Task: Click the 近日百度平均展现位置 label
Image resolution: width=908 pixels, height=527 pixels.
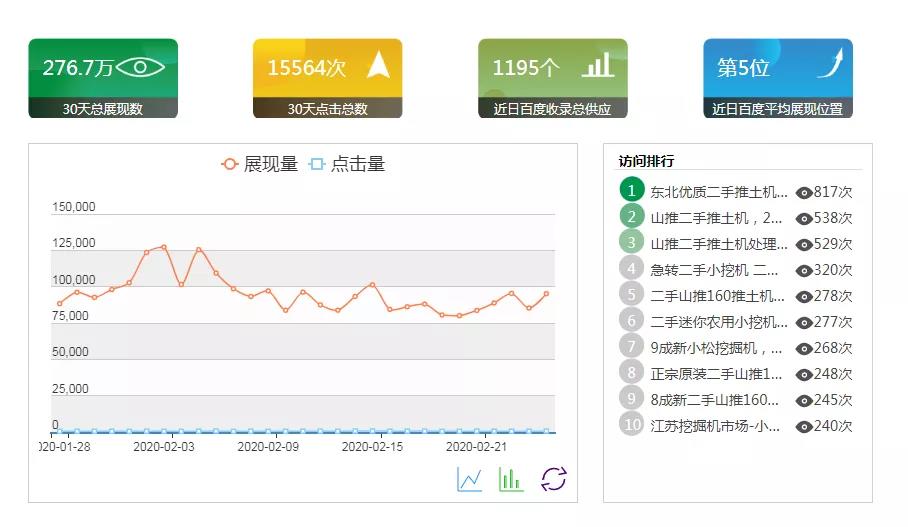Action: click(778, 109)
